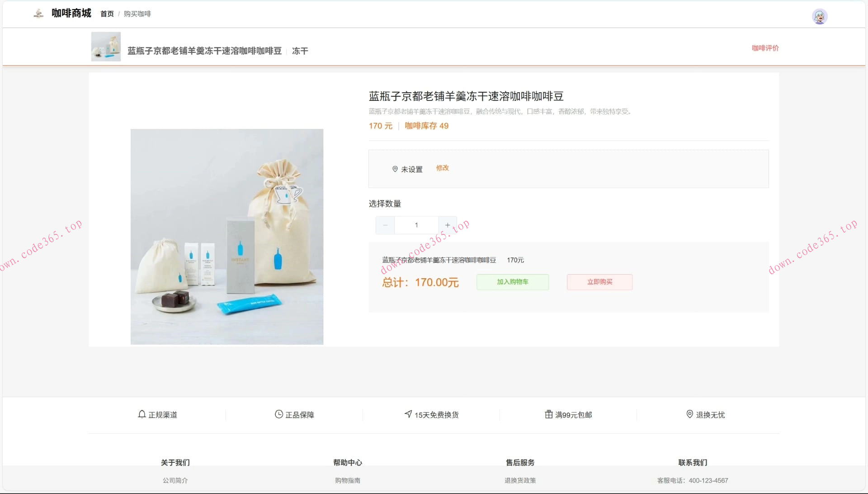Click the package icon beside 满99元包邮
The image size is (868, 494).
pos(548,413)
